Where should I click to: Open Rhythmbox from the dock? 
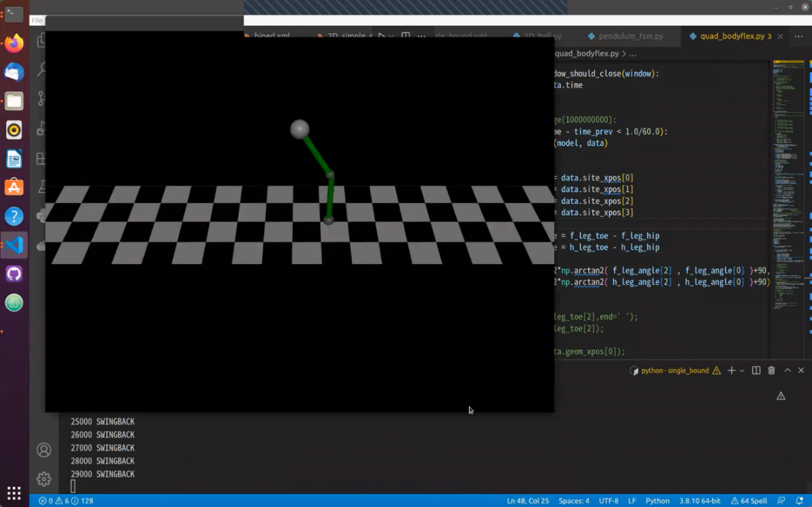[x=14, y=130]
